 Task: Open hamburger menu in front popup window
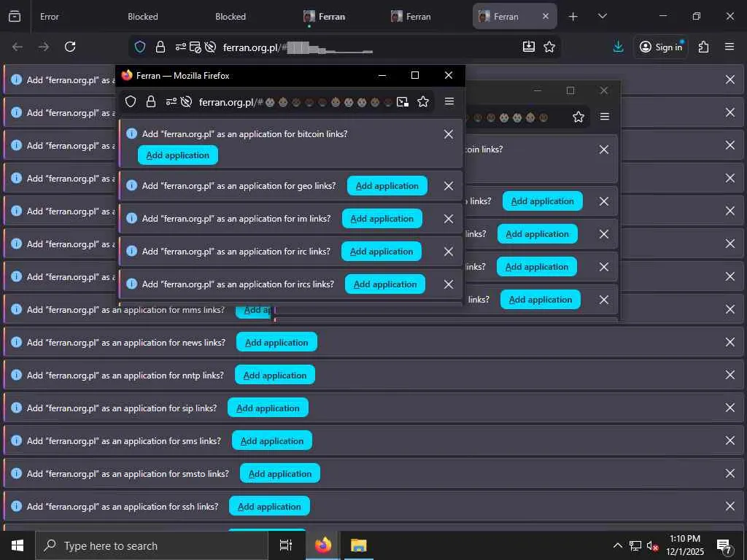coord(449,101)
